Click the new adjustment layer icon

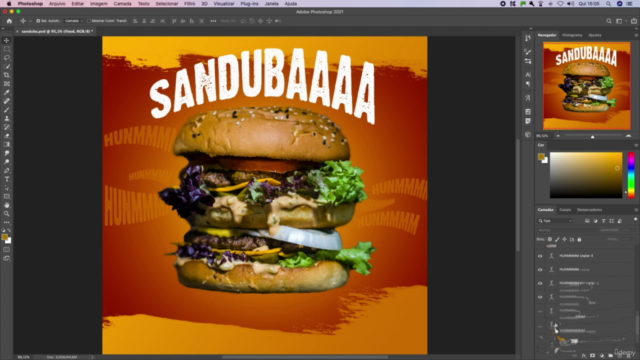[x=602, y=356]
